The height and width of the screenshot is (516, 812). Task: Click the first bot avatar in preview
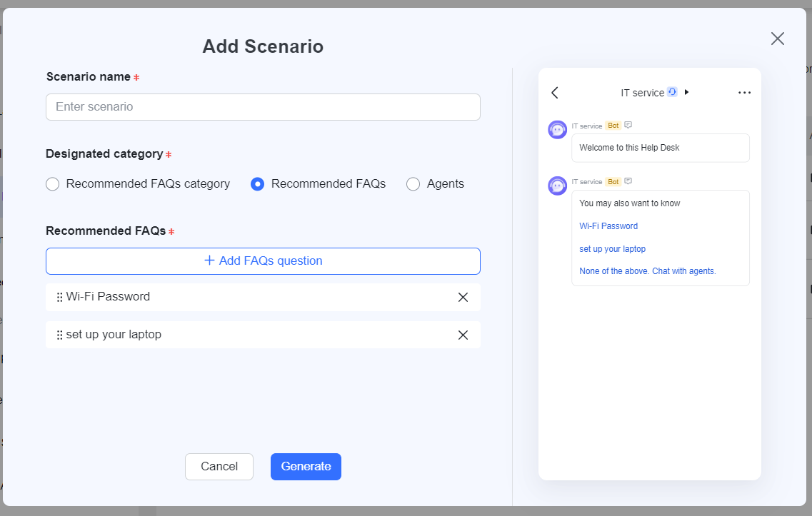[x=557, y=130]
